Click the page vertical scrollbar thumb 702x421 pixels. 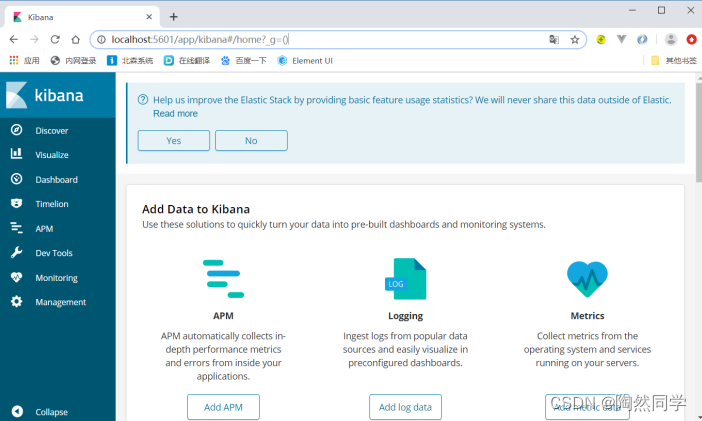click(x=699, y=132)
